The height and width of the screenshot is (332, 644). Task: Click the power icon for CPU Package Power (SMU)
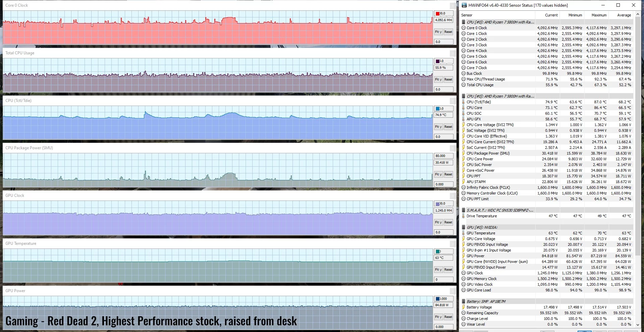464,153
